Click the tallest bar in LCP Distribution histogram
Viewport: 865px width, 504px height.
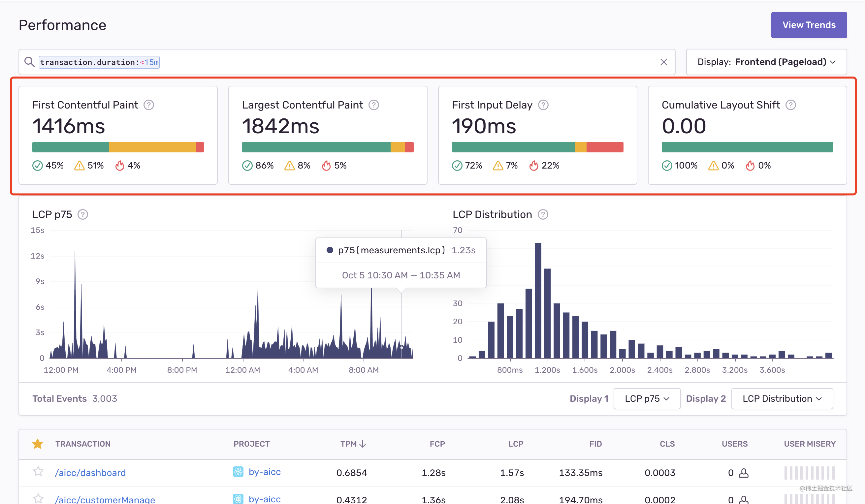pyautogui.click(x=538, y=300)
